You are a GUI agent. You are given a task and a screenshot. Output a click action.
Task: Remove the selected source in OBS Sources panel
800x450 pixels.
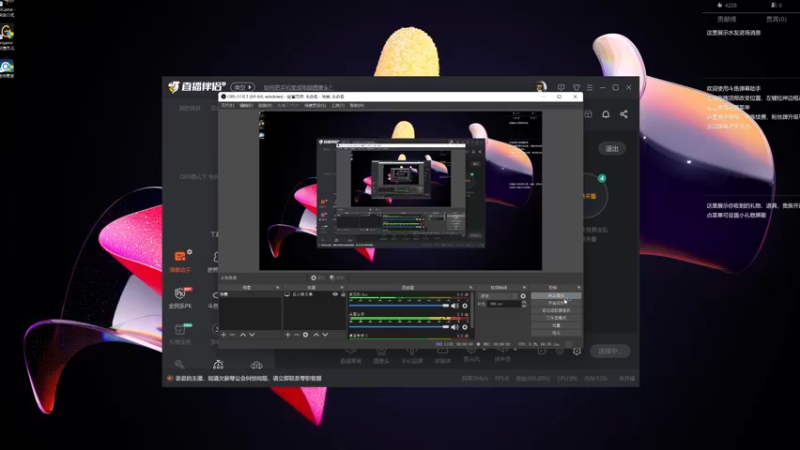[296, 335]
